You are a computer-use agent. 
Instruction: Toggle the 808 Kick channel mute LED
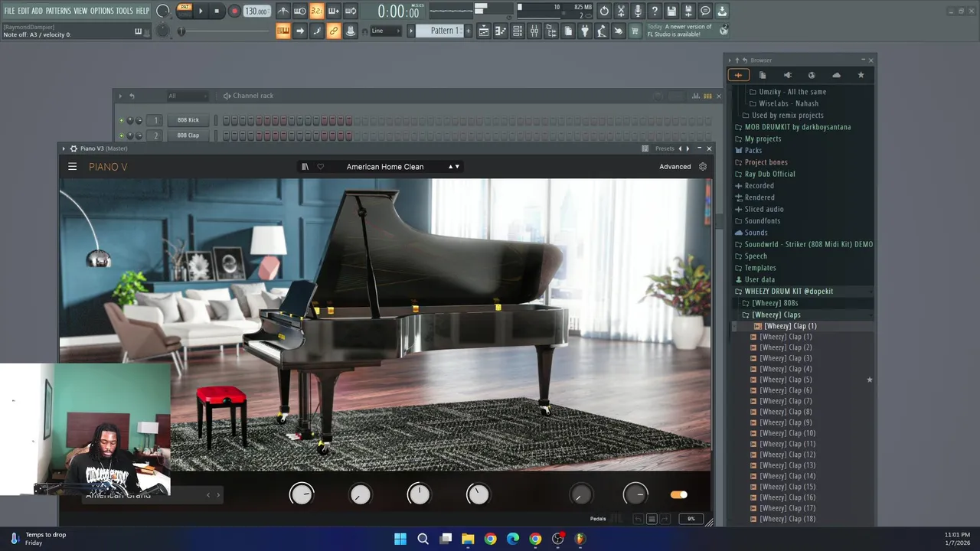coord(121,120)
